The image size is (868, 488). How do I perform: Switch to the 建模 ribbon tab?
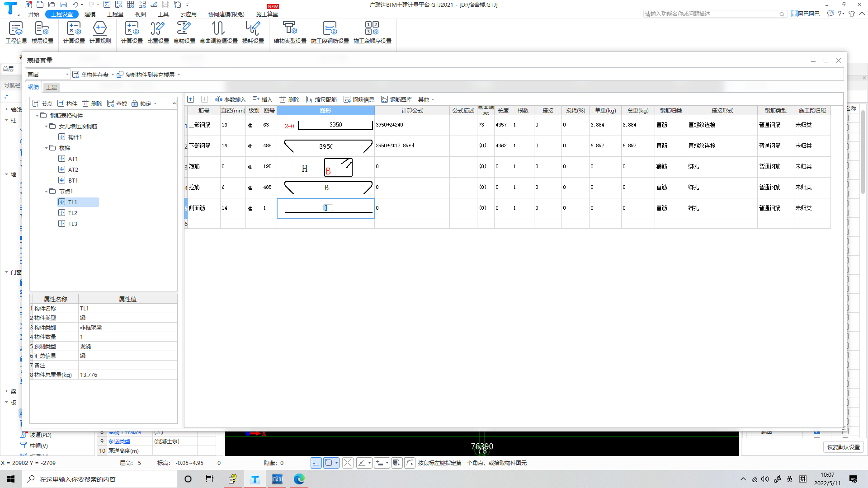(90, 14)
